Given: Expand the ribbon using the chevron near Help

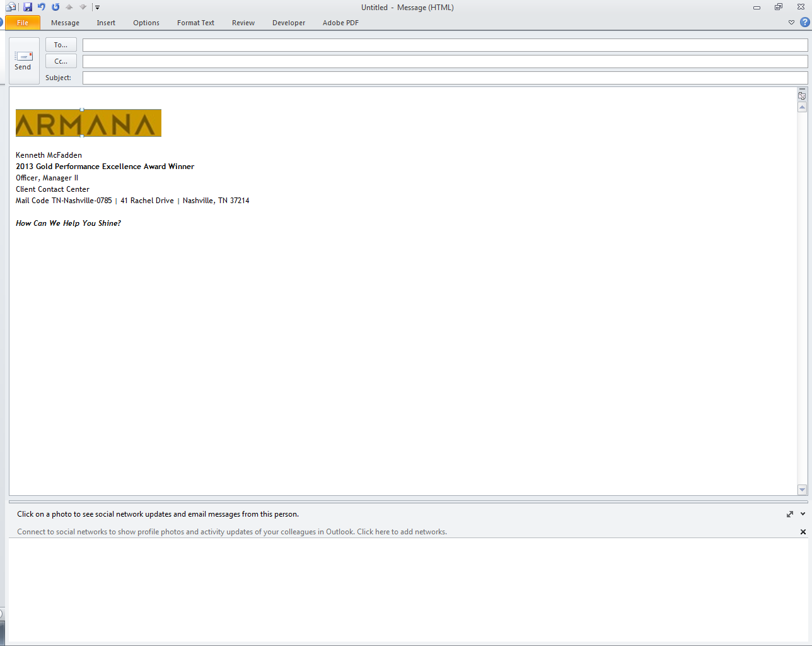Looking at the screenshot, I should pyautogui.click(x=791, y=23).
